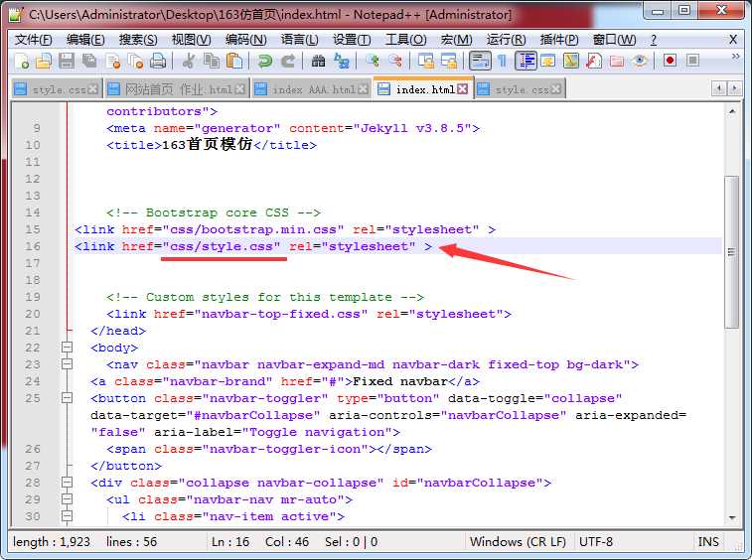The height and width of the screenshot is (560, 752).
Task: Collapse the div fold marker on line 28
Action: point(68,483)
